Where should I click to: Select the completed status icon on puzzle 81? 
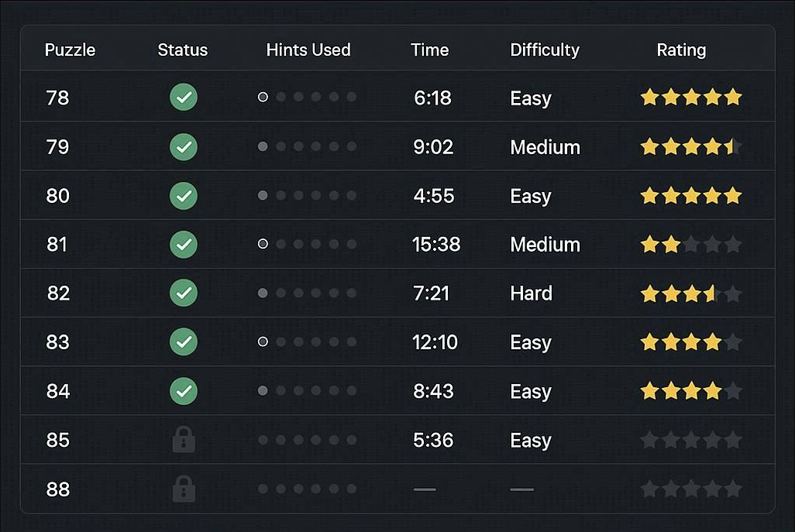point(184,244)
